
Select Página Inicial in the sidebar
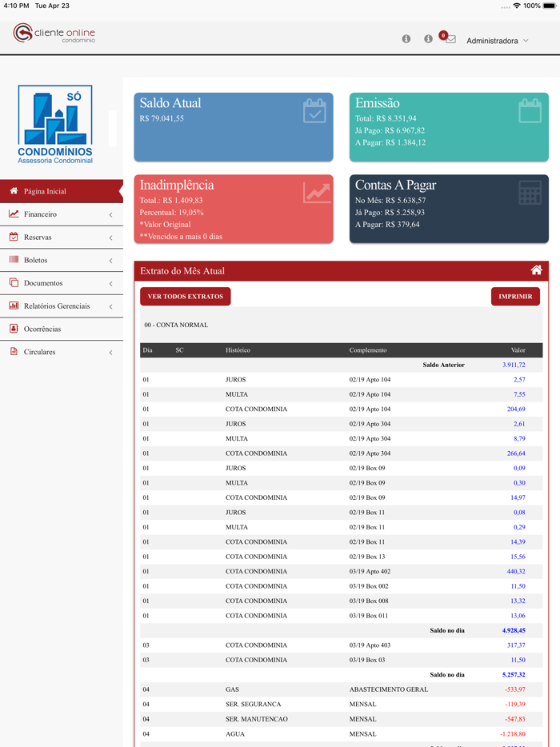point(62,191)
